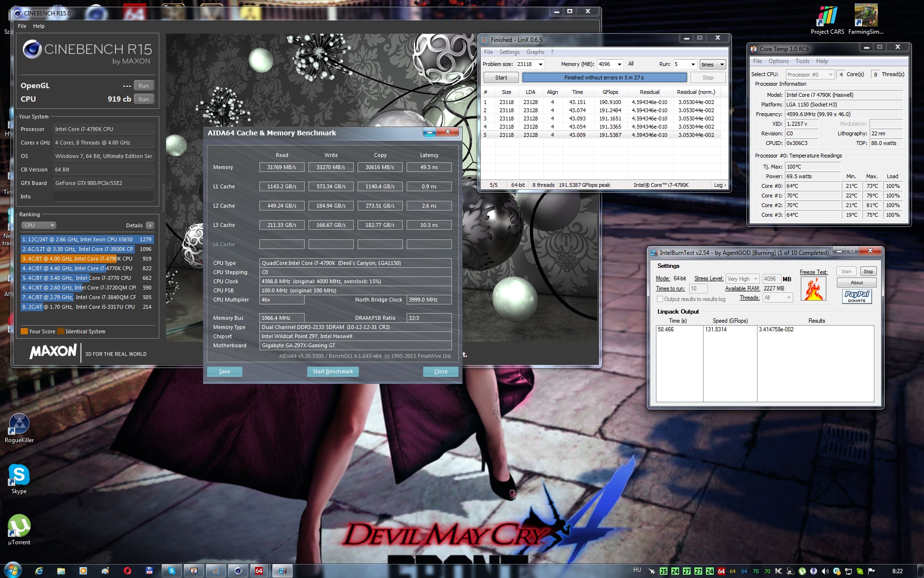Open Windows Media Player from the taskbar

(x=83, y=571)
